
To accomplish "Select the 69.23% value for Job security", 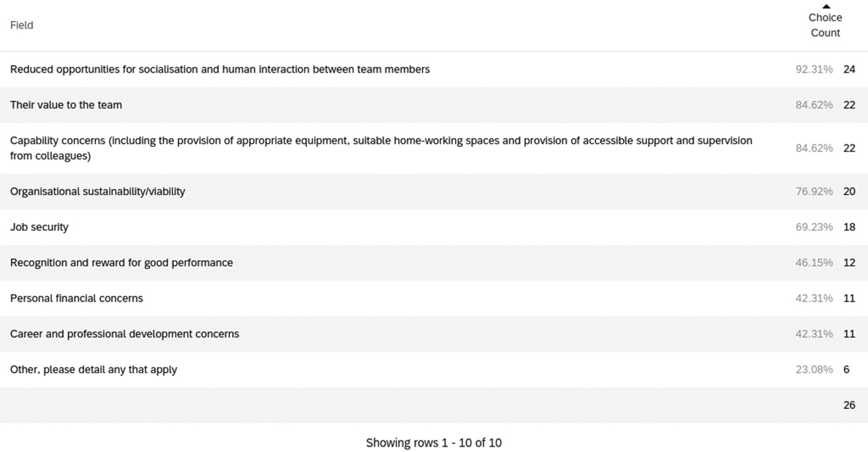I will 814,227.
